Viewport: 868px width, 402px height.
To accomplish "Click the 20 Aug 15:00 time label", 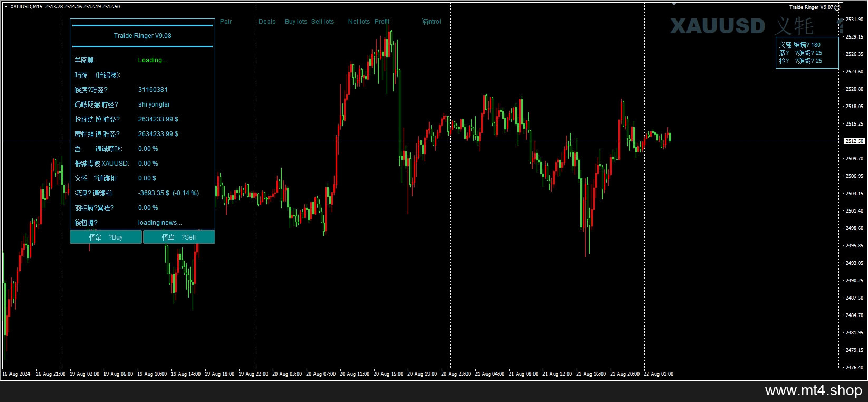I will [388, 374].
